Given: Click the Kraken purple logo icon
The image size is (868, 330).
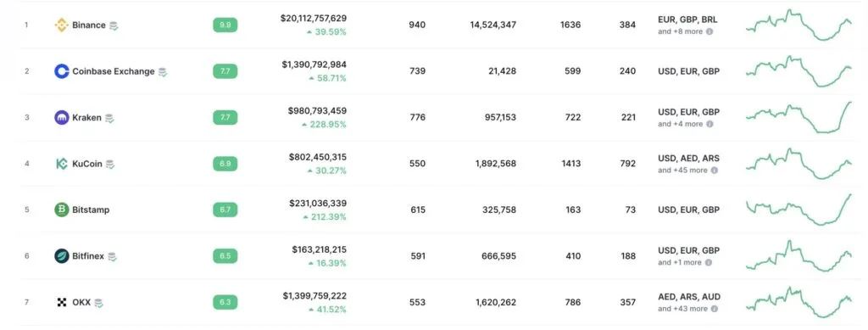Looking at the screenshot, I should pos(61,117).
